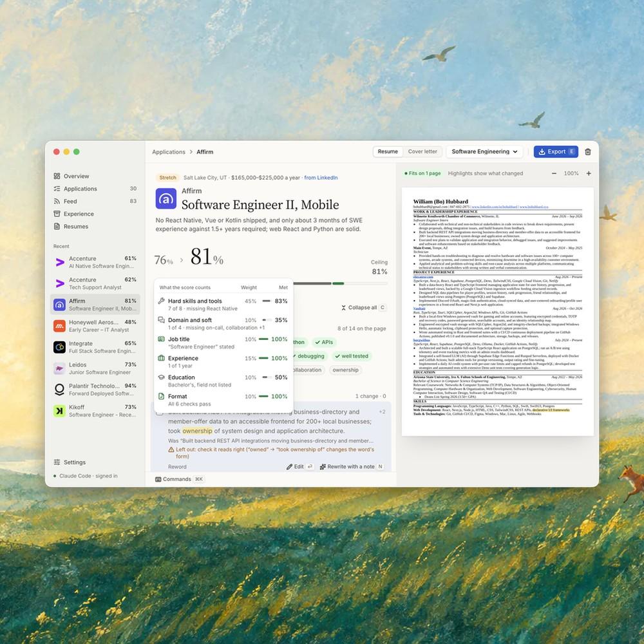Click the Export button

pyautogui.click(x=556, y=151)
